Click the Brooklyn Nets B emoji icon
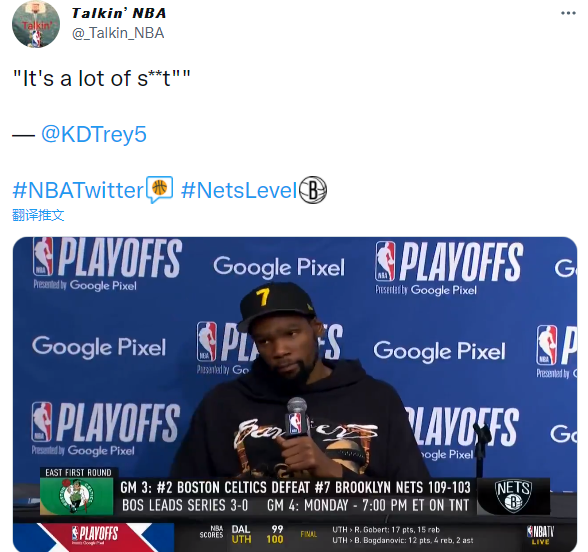Image resolution: width=588 pixels, height=552 pixels. click(313, 190)
